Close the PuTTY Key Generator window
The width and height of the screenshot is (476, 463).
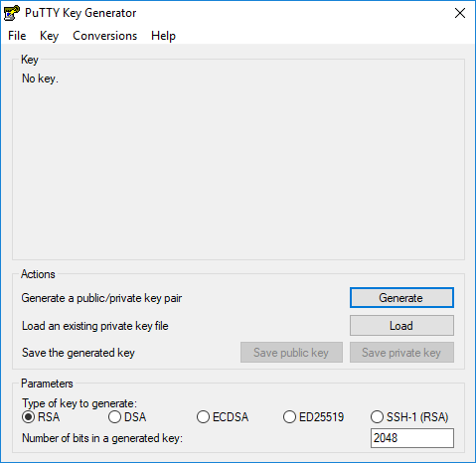pyautogui.click(x=460, y=13)
